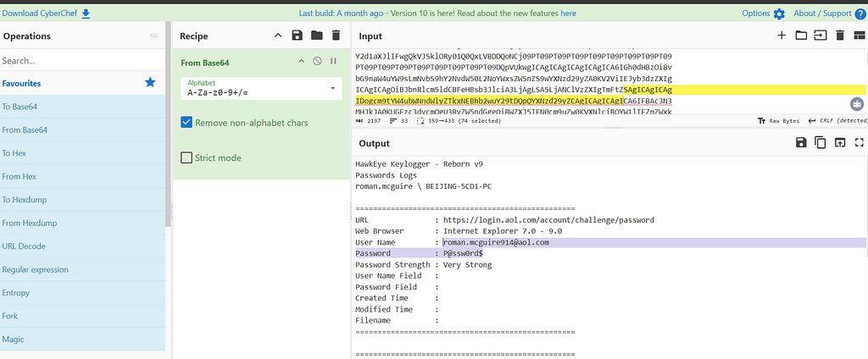Select URL Decode operation

coord(82,246)
